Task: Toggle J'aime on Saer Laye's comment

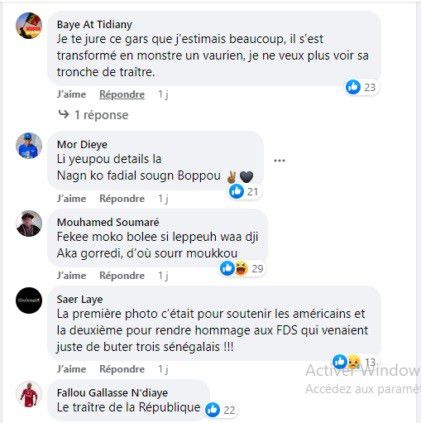Action: [x=71, y=369]
